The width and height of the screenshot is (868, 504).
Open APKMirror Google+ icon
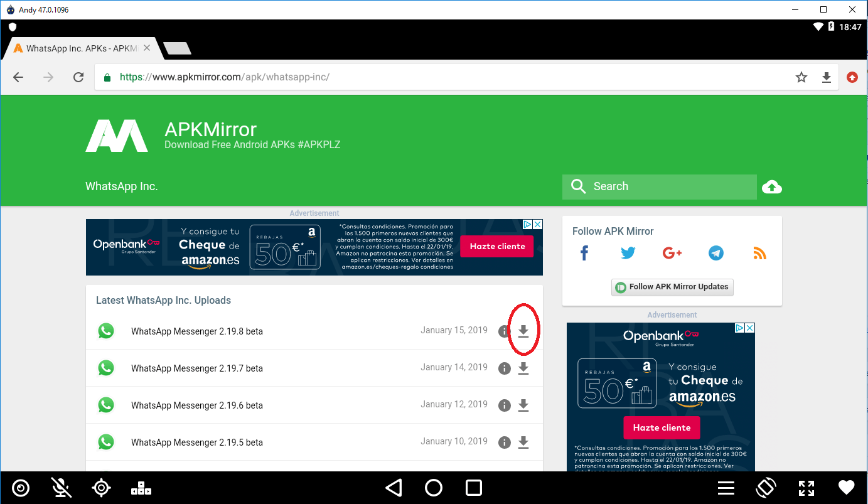coord(672,253)
